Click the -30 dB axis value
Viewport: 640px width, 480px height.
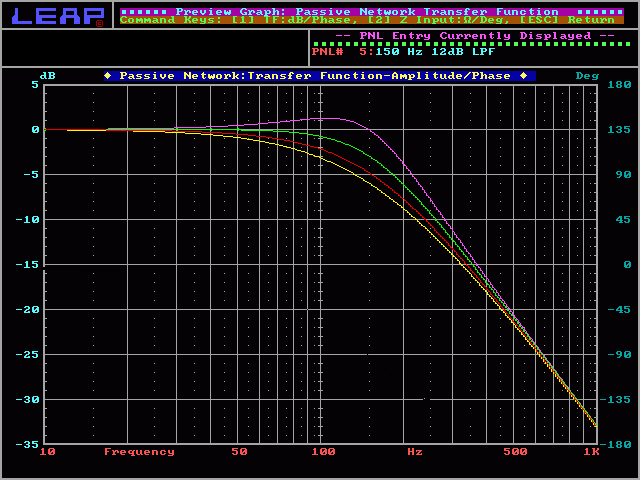(27, 400)
